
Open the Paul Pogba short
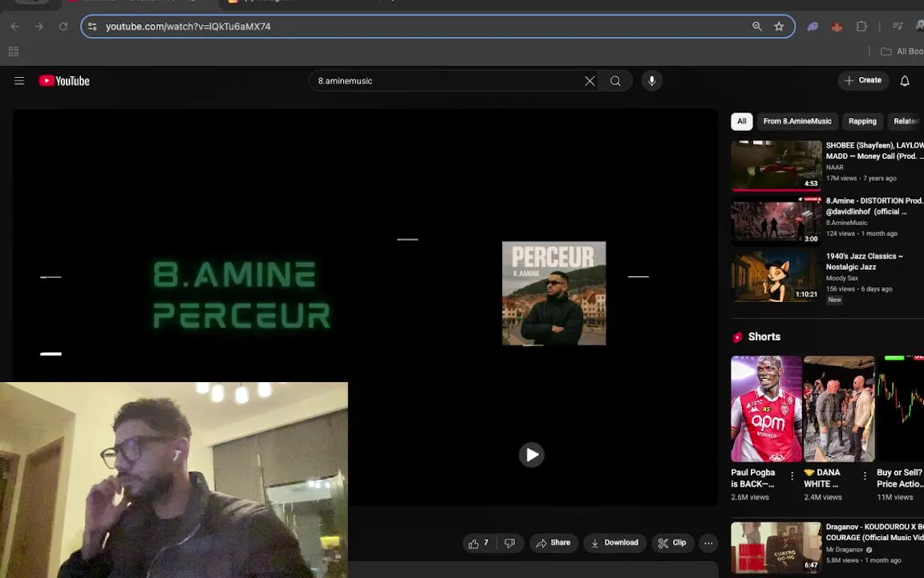(766, 409)
